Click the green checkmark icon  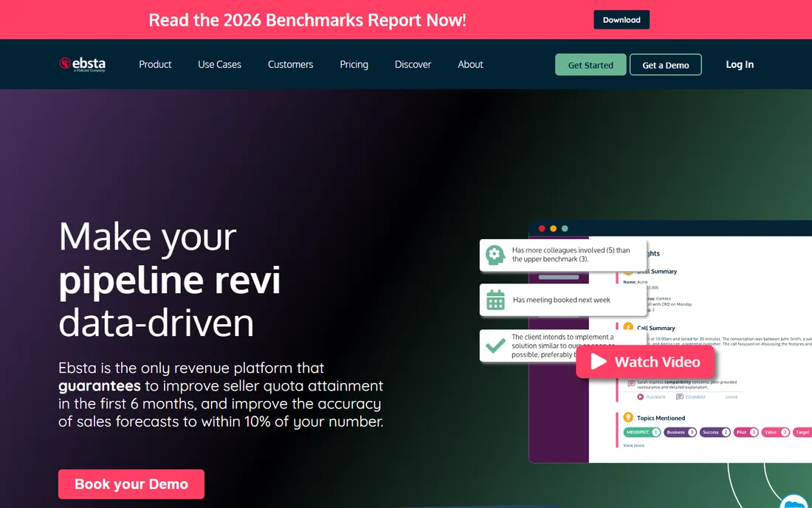coord(495,346)
